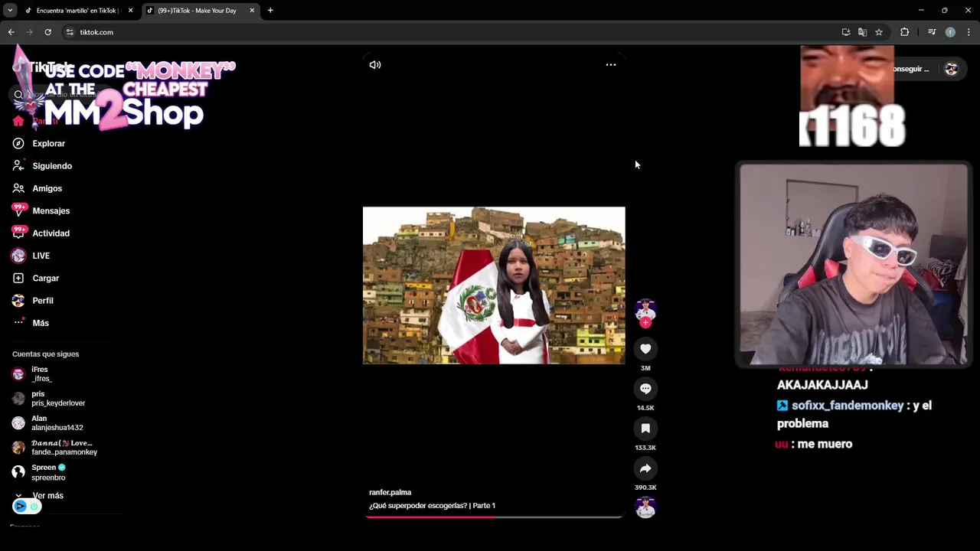Expand Ver más followed accounts
Image resolution: width=980 pixels, height=551 pixels.
point(47,496)
